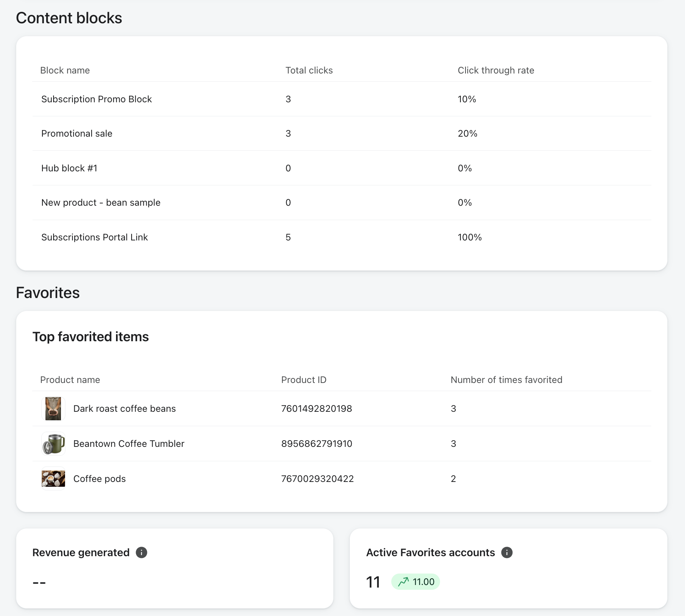This screenshot has width=685, height=616.
Task: Click the Beantown Coffee Tumbler name
Action: tap(129, 444)
